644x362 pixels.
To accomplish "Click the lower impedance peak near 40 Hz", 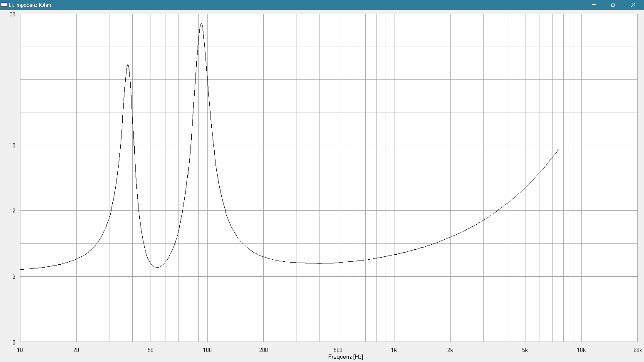I will (x=128, y=65).
